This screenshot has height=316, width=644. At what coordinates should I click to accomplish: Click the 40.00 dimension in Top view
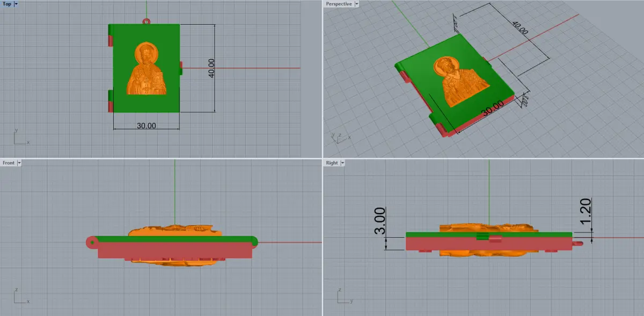click(211, 68)
